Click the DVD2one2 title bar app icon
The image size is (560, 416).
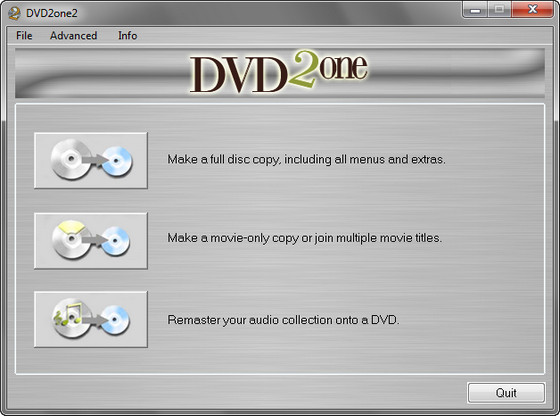tap(14, 13)
